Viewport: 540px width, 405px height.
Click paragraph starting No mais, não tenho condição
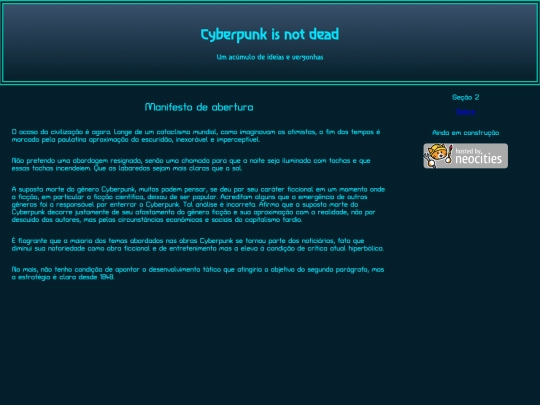tap(198, 273)
